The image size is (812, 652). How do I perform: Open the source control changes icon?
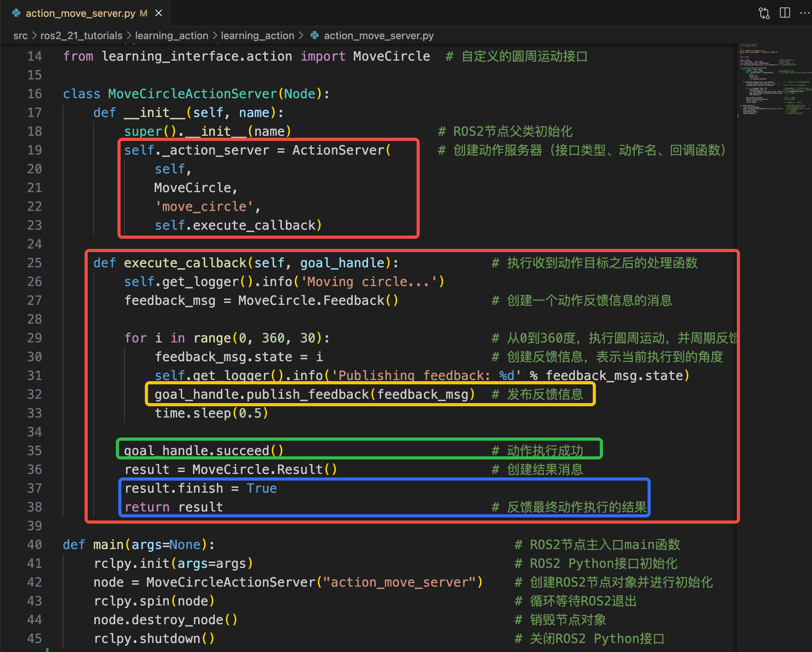point(764,13)
